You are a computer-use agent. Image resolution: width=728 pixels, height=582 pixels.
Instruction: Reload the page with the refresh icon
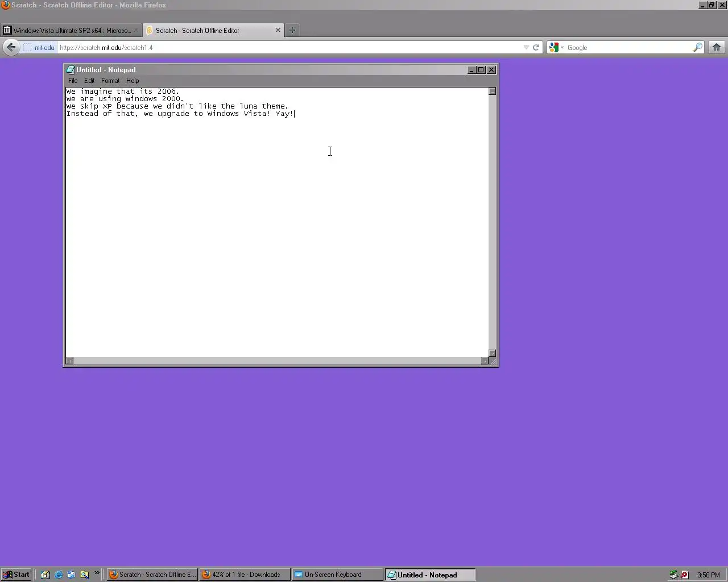tap(536, 47)
